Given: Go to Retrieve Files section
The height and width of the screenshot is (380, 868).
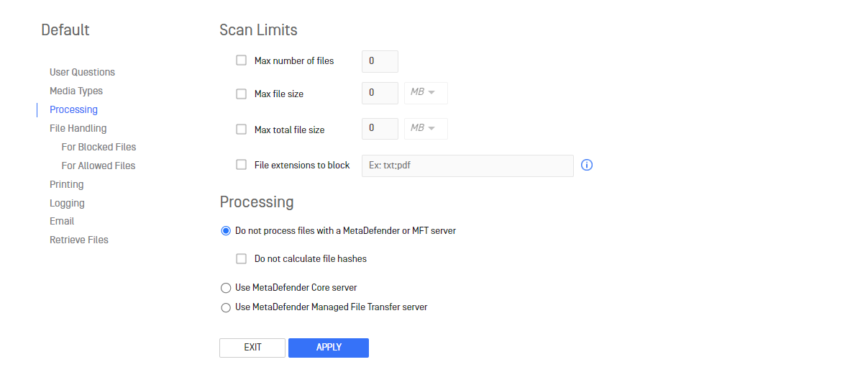Looking at the screenshot, I should pos(79,240).
